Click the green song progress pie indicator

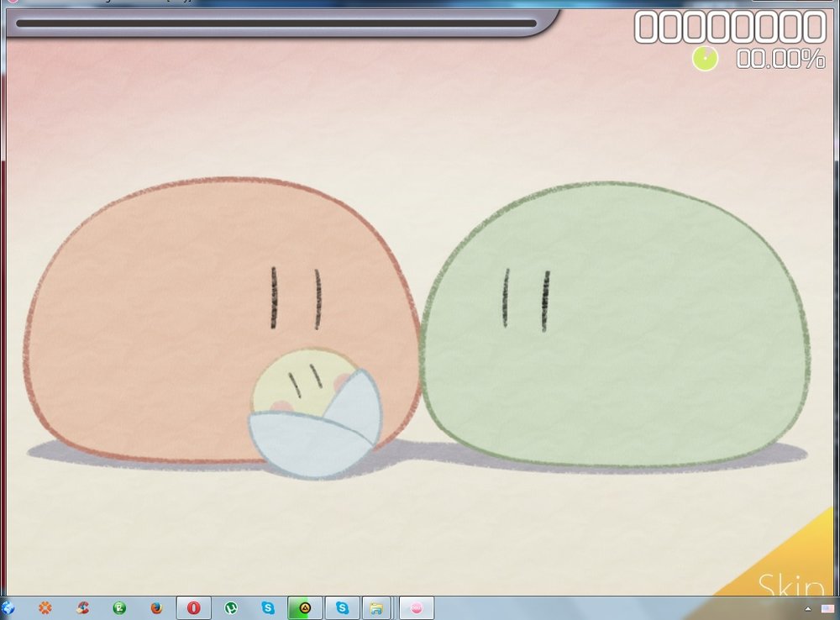click(x=705, y=58)
